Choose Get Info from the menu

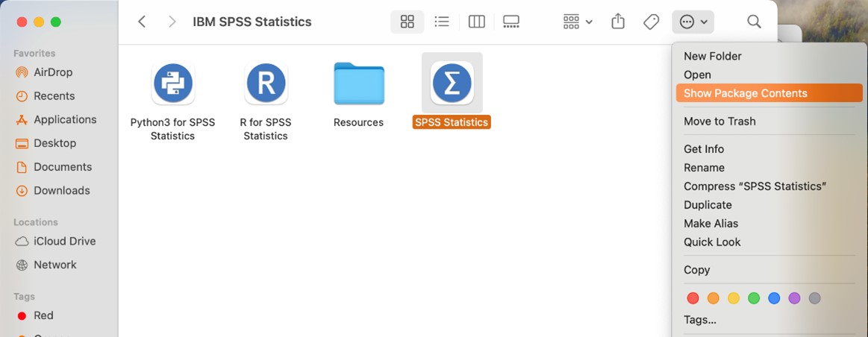point(704,149)
